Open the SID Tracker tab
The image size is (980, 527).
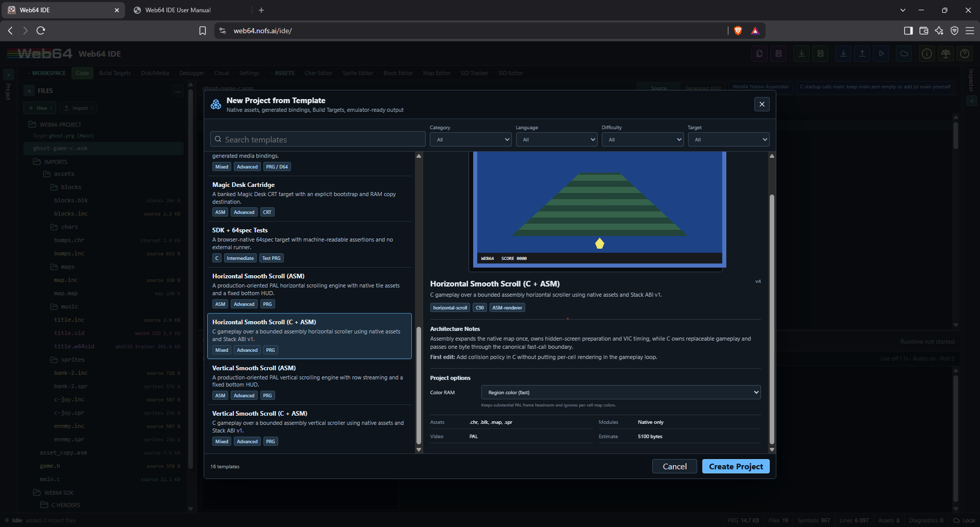474,73
